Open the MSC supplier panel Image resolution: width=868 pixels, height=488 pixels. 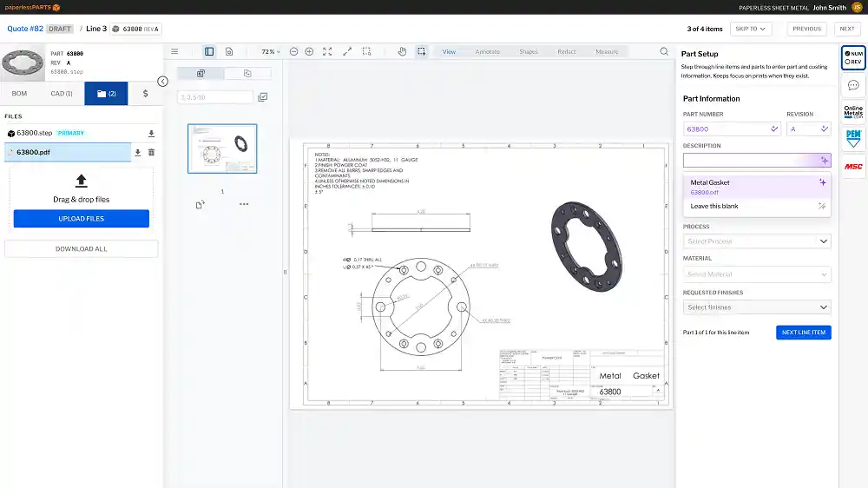click(853, 166)
